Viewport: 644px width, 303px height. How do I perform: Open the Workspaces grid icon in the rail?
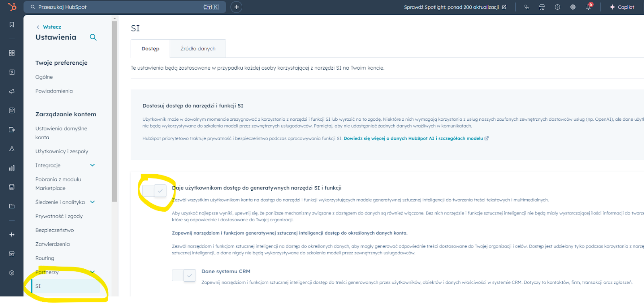12,53
